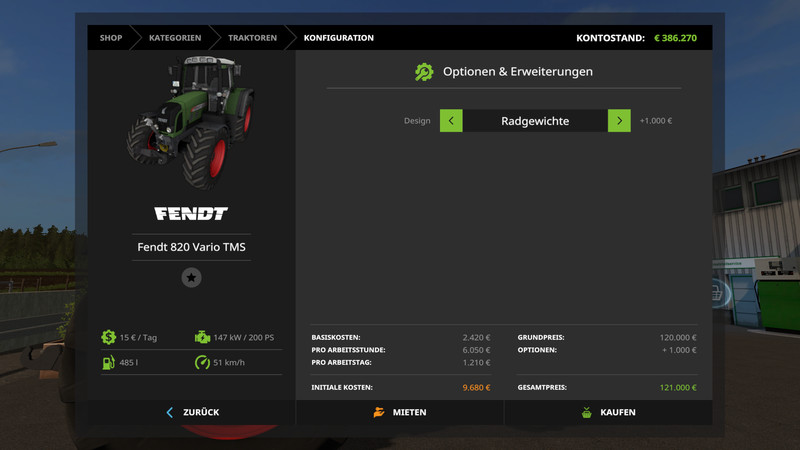Viewport: 800px width, 450px height.
Task: Click the Fendt brand logo
Action: pyautogui.click(x=191, y=213)
